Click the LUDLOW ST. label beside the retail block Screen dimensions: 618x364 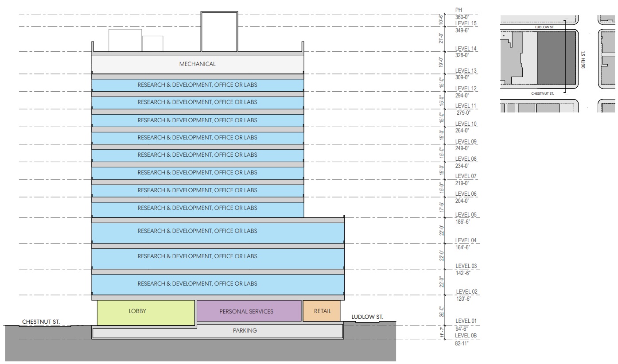coord(367,317)
